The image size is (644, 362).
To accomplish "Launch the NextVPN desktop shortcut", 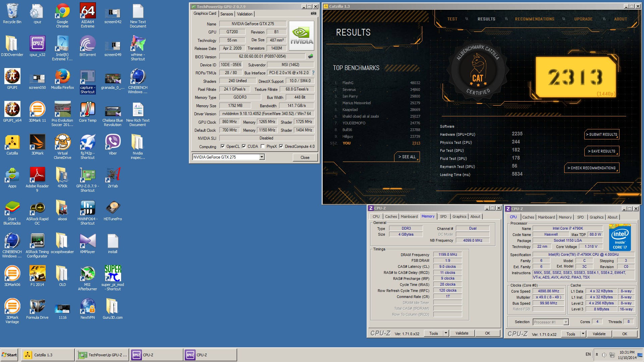I will click(x=88, y=309).
